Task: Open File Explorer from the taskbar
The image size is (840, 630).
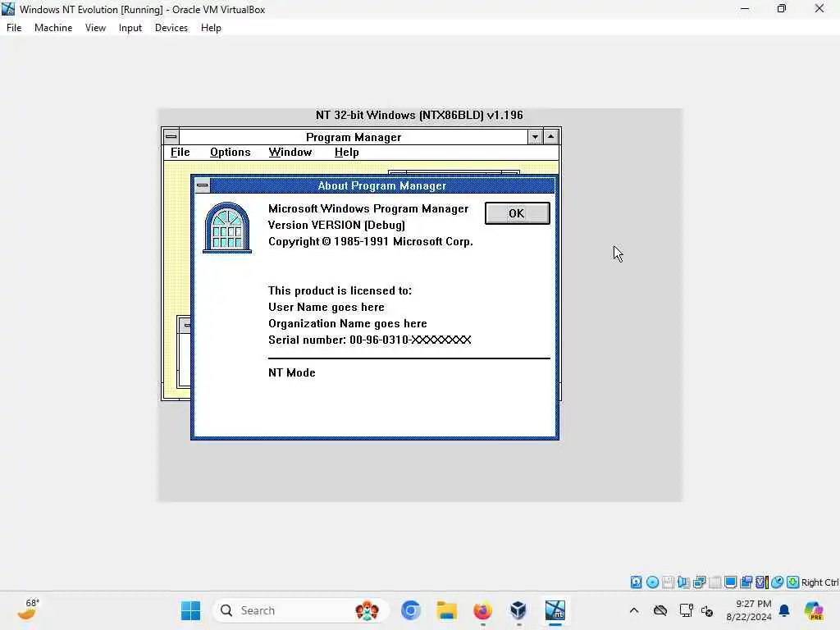Action: pos(447,610)
